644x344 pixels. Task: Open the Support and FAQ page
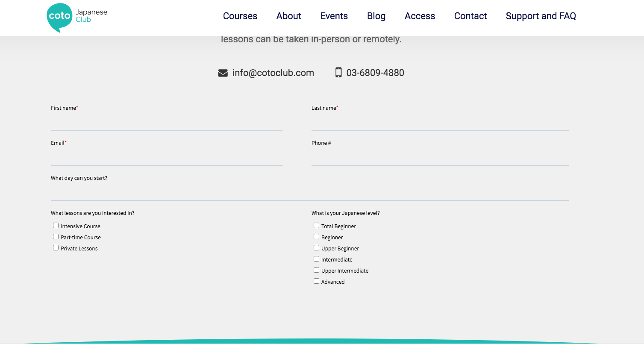(541, 16)
